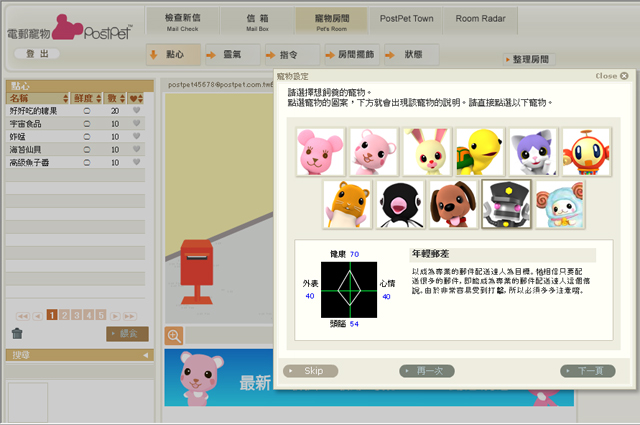Select the 海苔仙貝 snack row
This screenshot has width=640, height=425.
(x=76, y=149)
